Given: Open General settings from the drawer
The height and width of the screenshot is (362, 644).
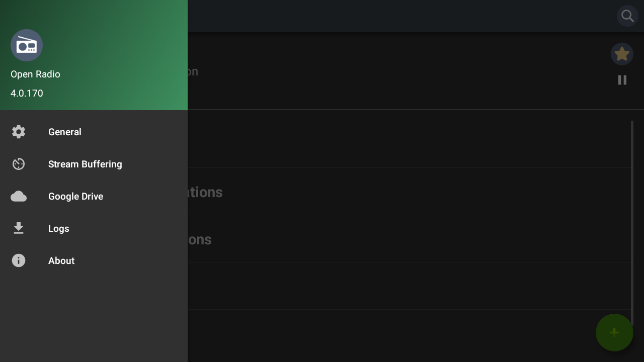Looking at the screenshot, I should [65, 132].
